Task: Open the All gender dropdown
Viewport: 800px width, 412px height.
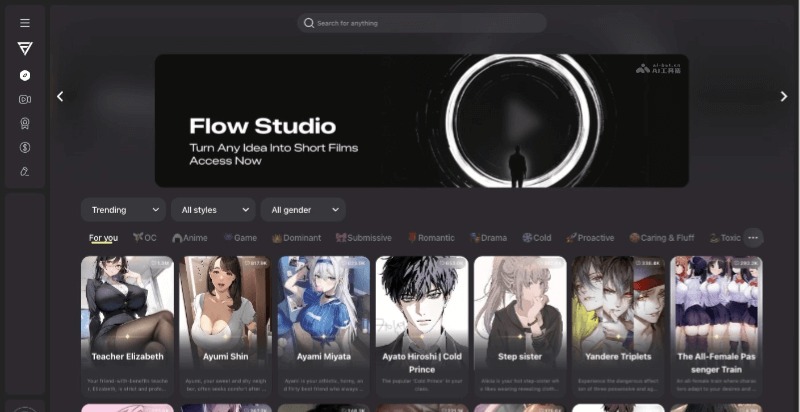Action: 303,210
